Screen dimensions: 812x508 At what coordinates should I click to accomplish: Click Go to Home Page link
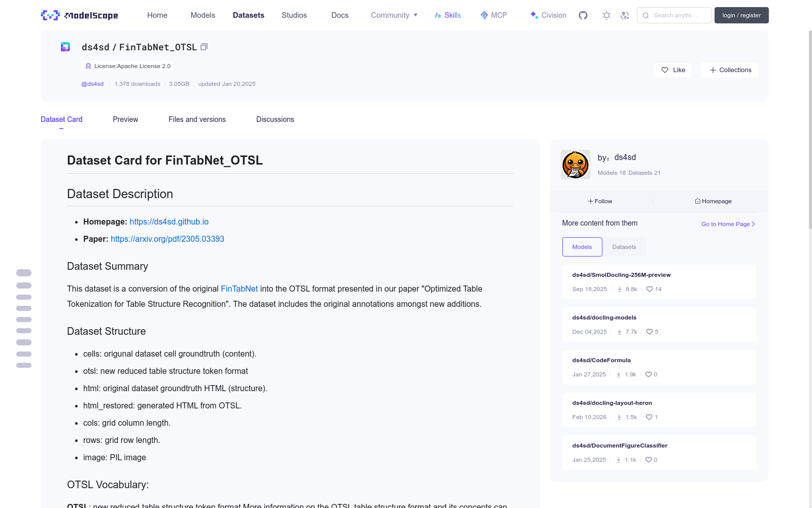click(x=728, y=224)
